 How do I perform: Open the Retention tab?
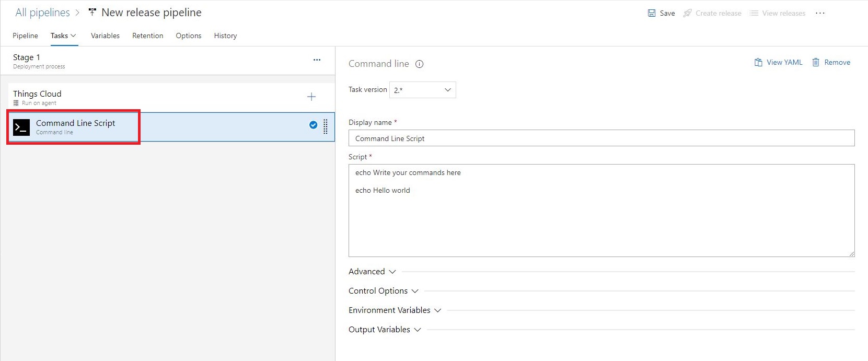pyautogui.click(x=147, y=36)
